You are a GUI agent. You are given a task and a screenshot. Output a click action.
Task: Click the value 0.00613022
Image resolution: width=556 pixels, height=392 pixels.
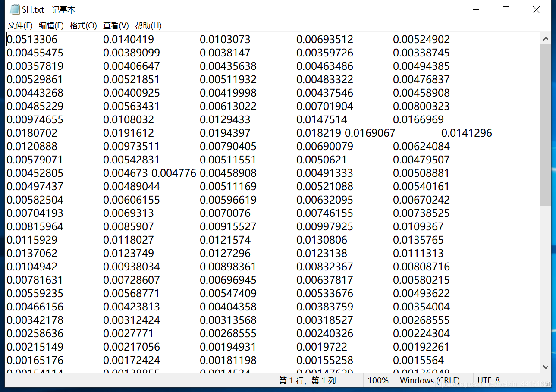pos(228,107)
